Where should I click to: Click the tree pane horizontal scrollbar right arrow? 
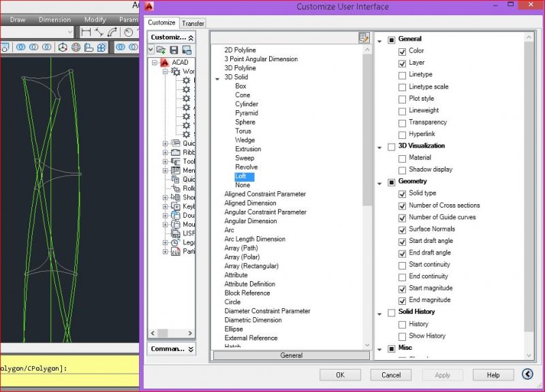190,333
